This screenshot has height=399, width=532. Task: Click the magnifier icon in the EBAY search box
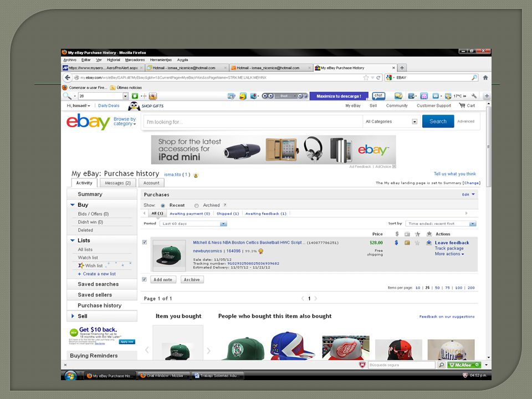[474, 78]
